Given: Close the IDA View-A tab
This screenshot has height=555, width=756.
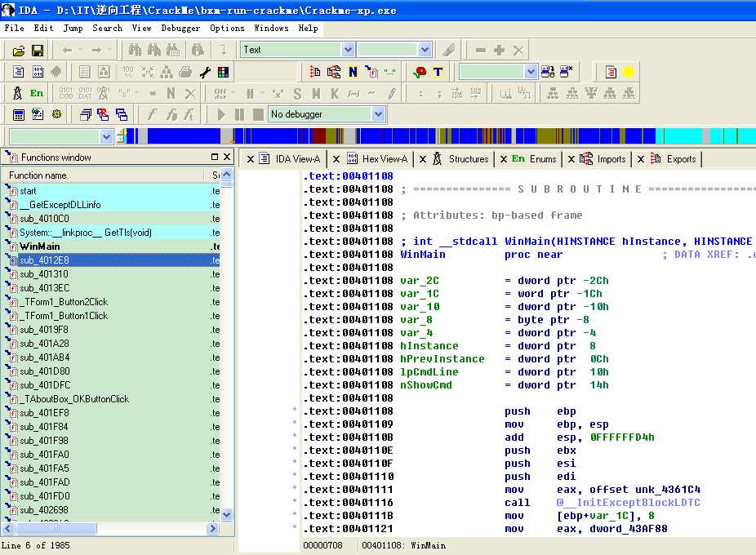Looking at the screenshot, I should (x=251, y=159).
